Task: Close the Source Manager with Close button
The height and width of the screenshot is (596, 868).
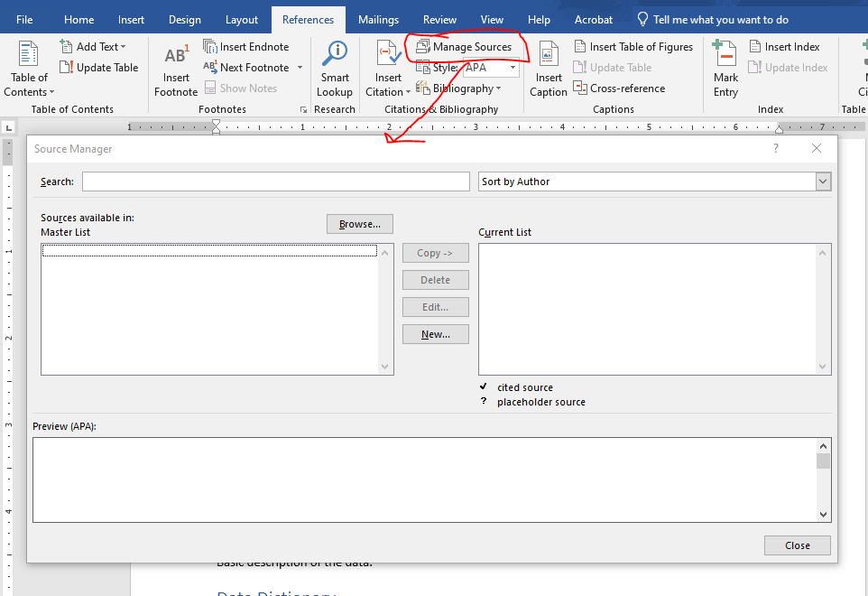Action: pos(797,545)
